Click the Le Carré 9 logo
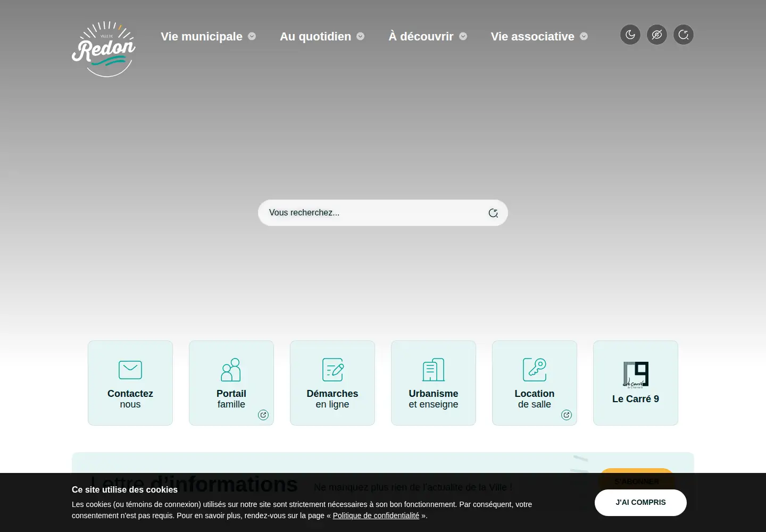 [636, 375]
